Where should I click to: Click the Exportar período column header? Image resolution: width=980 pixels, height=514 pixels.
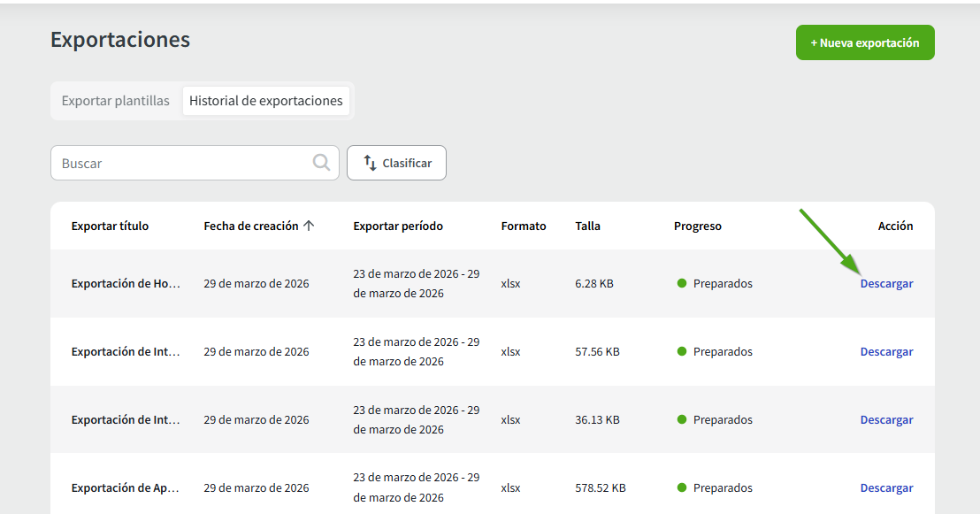click(398, 226)
